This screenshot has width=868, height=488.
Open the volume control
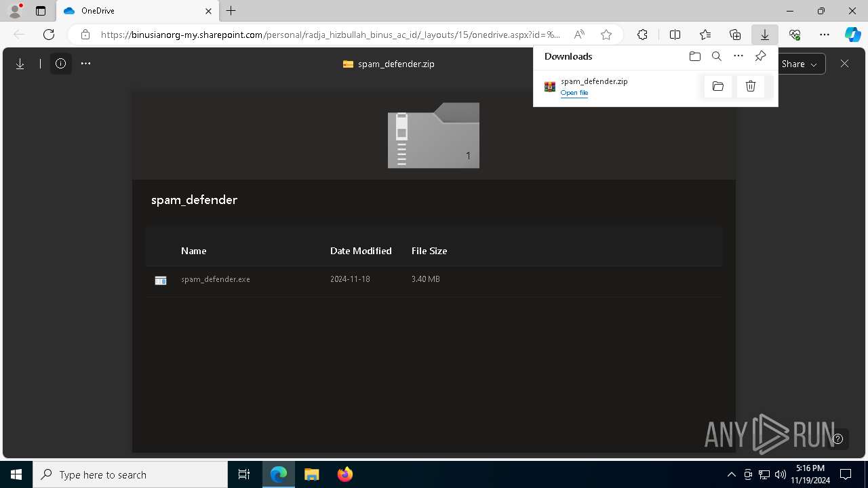click(781, 474)
